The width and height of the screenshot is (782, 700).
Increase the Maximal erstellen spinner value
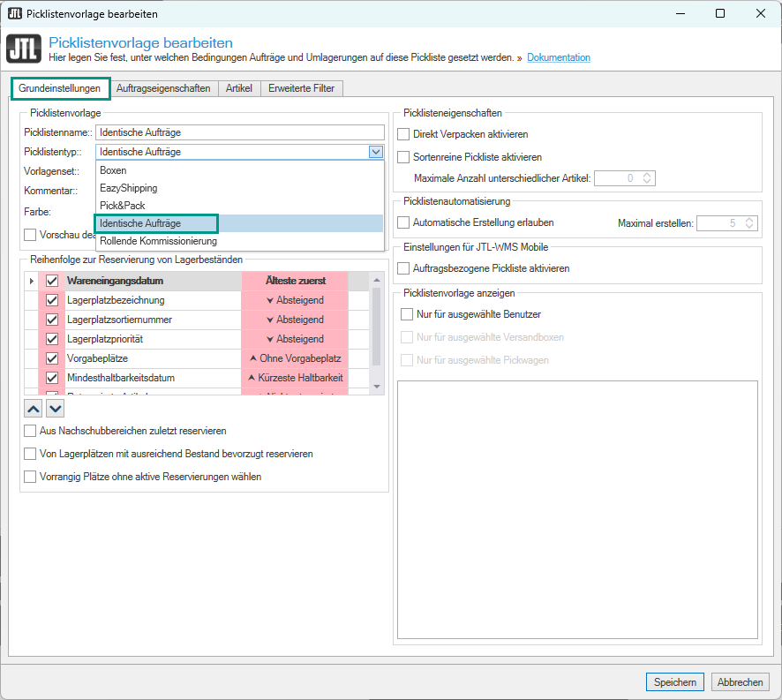(750, 220)
